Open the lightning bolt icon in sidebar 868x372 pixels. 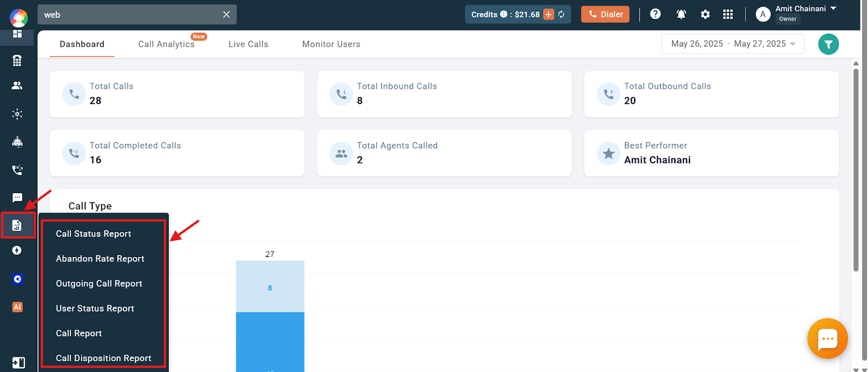point(17,251)
